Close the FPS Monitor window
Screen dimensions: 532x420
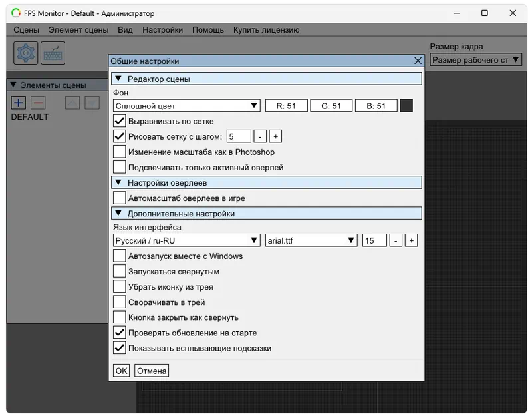513,13
